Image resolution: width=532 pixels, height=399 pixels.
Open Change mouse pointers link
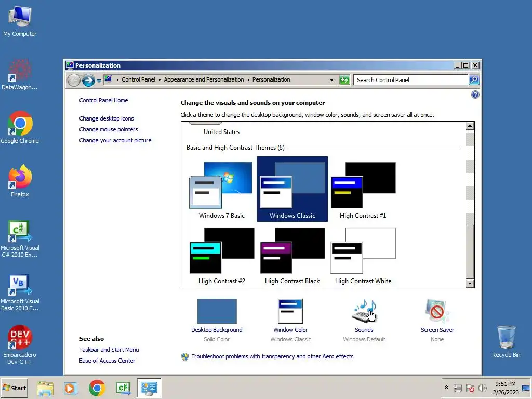click(109, 129)
